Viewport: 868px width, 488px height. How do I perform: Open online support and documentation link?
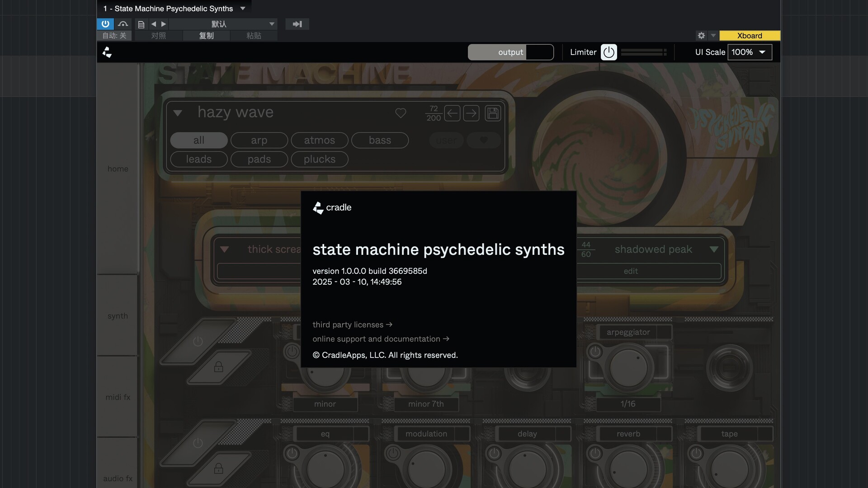(x=381, y=339)
